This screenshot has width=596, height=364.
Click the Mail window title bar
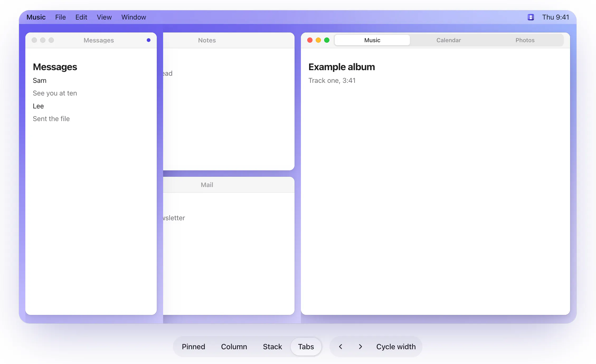(x=229, y=185)
